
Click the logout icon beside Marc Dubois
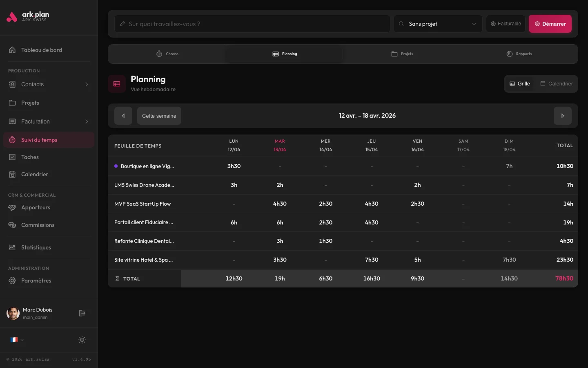(82, 313)
